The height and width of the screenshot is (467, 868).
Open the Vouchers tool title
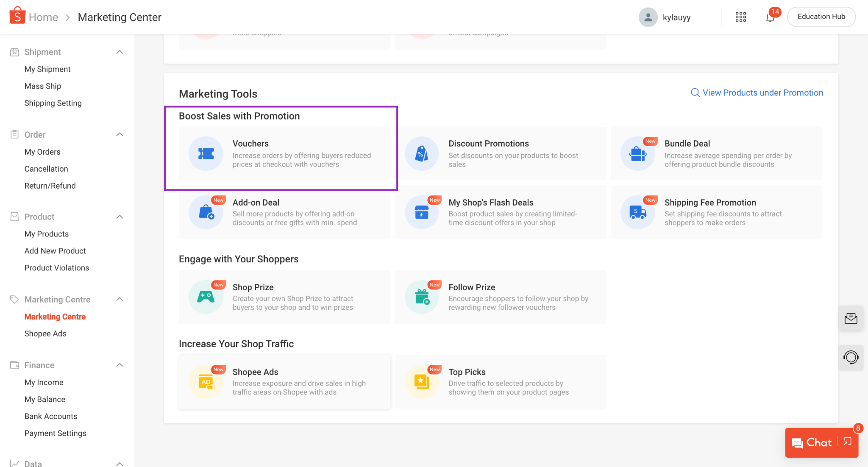coord(250,143)
